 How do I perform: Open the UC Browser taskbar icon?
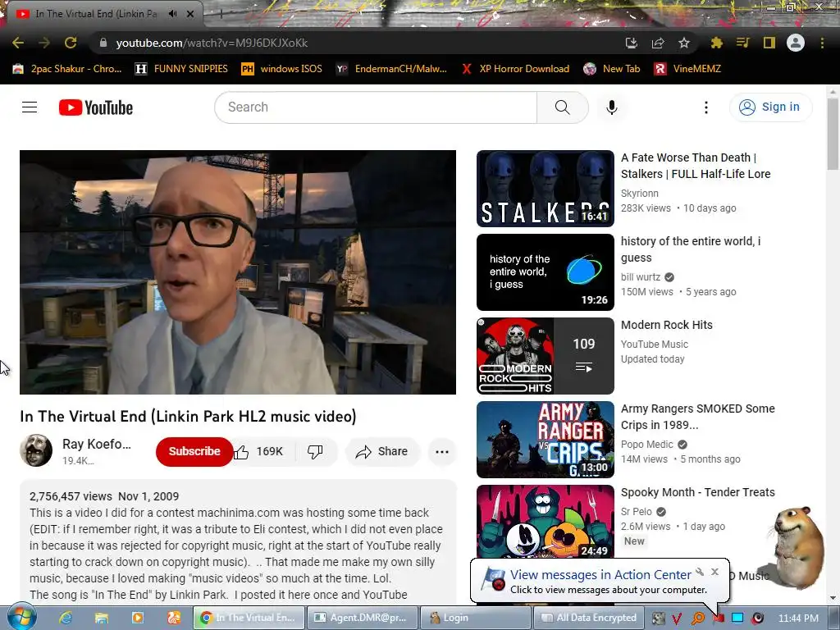pyautogui.click(x=174, y=618)
